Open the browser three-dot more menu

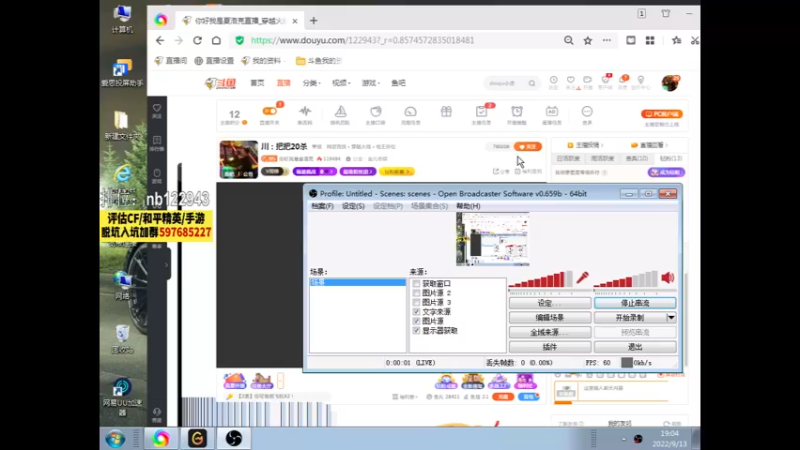tap(607, 40)
